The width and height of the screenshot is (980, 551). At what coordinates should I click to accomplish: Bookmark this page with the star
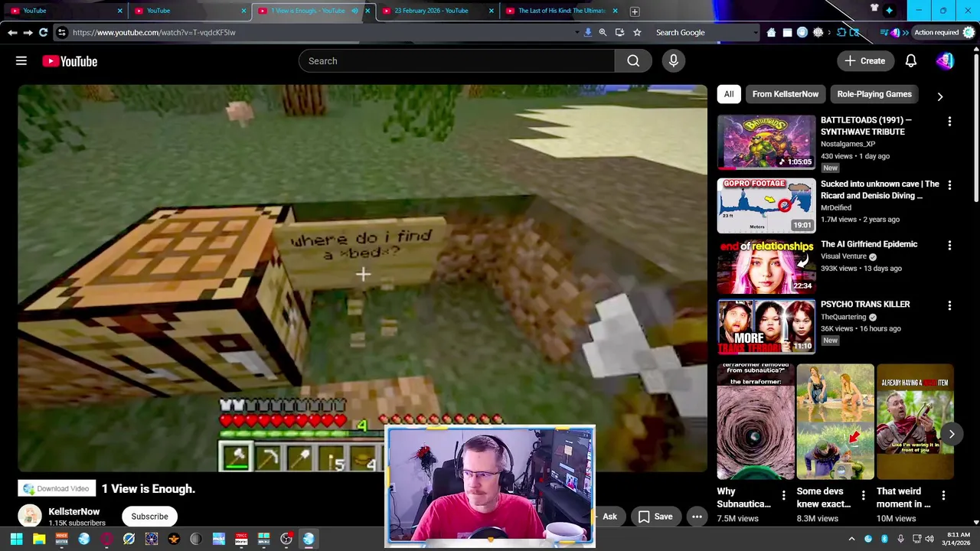tap(636, 32)
